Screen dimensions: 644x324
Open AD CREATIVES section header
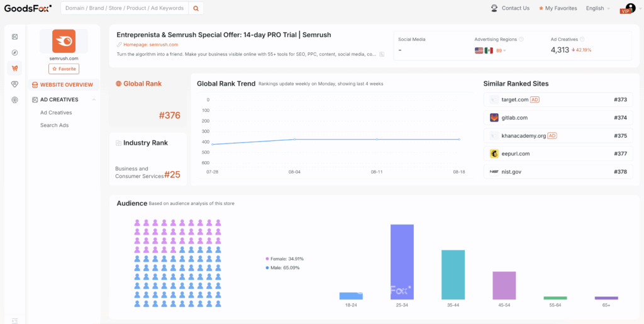(x=64, y=100)
